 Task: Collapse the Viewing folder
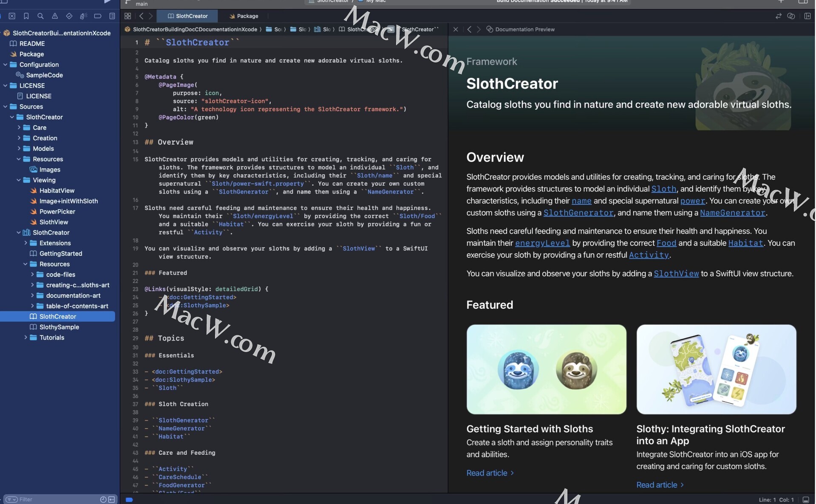(19, 180)
